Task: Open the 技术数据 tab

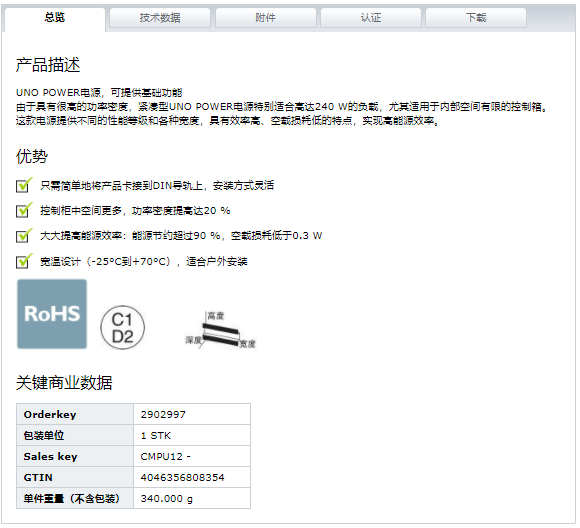Action: click(x=160, y=18)
